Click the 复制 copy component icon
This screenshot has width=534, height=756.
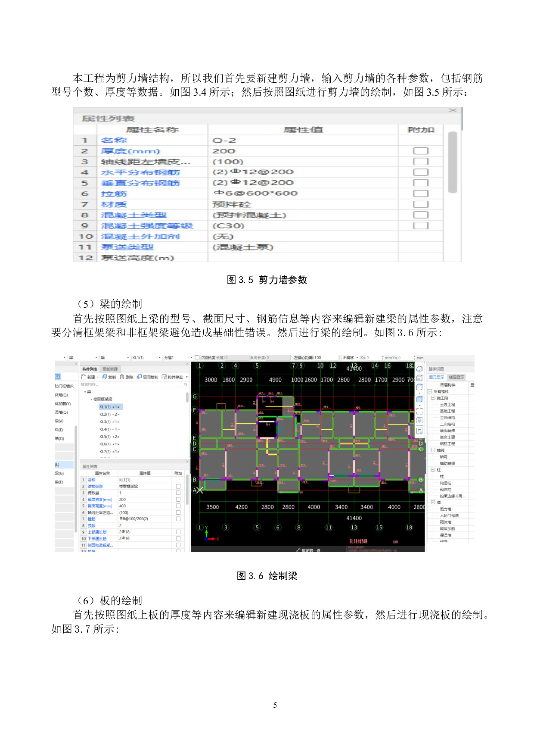click(105, 377)
